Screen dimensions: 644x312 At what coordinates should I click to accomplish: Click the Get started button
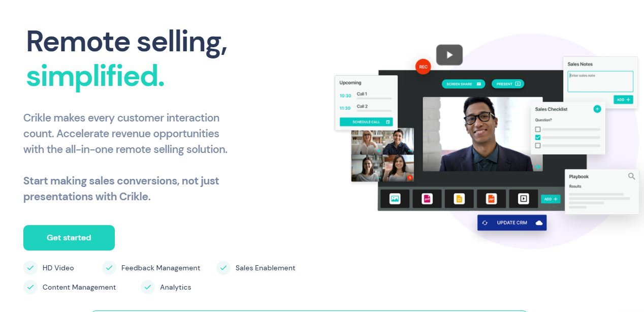69,237
